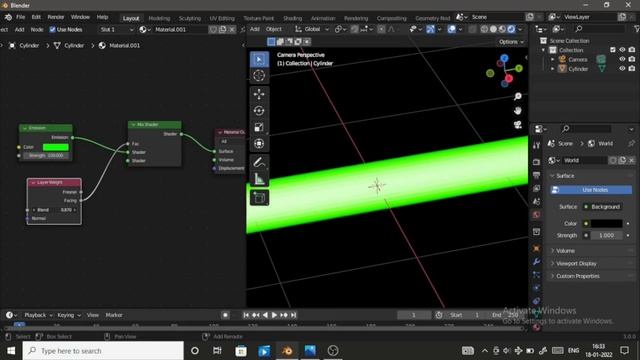This screenshot has width=640, height=360.
Task: Hide the Camera in viewport via eye
Action: click(x=622, y=59)
